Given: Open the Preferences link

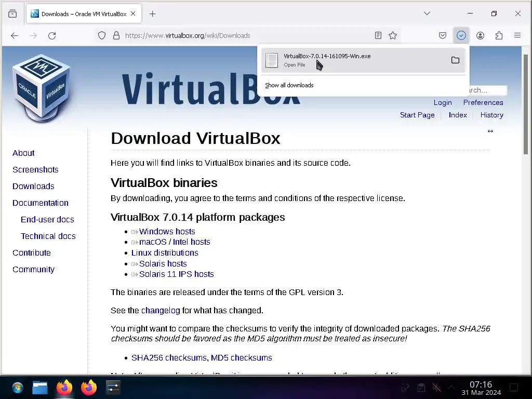Looking at the screenshot, I should click(x=483, y=102).
